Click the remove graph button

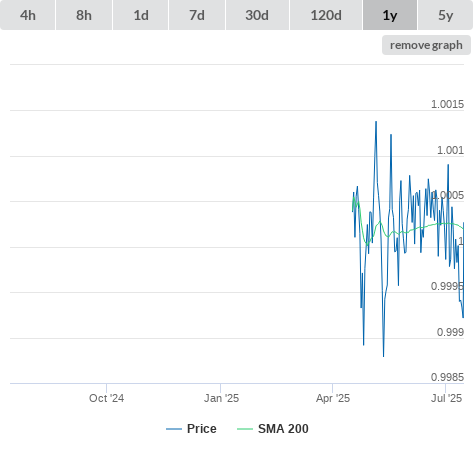pos(426,45)
